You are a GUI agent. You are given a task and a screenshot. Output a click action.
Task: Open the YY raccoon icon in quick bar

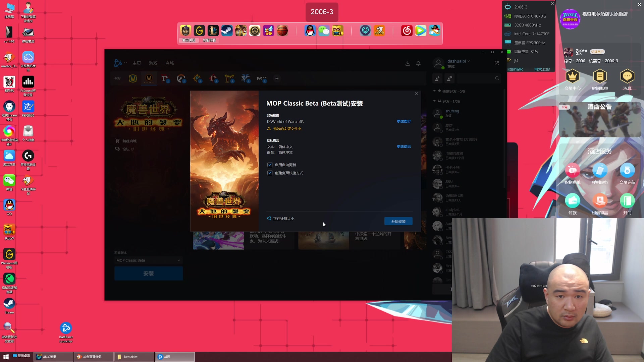338,31
